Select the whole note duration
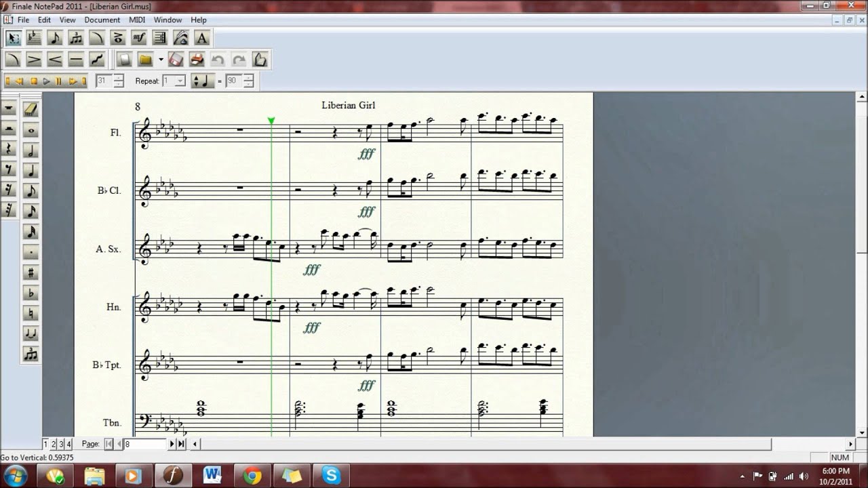The height and width of the screenshot is (488, 868). click(31, 131)
